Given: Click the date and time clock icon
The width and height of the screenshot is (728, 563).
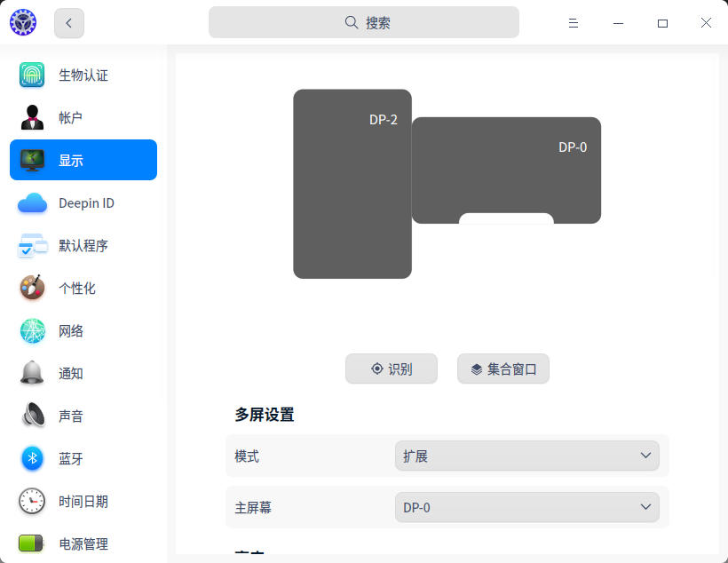Looking at the screenshot, I should click(x=32, y=501).
